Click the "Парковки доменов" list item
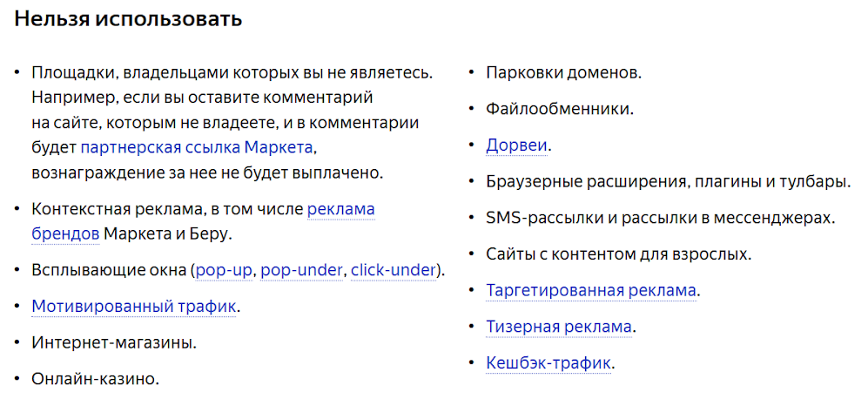 tap(563, 73)
